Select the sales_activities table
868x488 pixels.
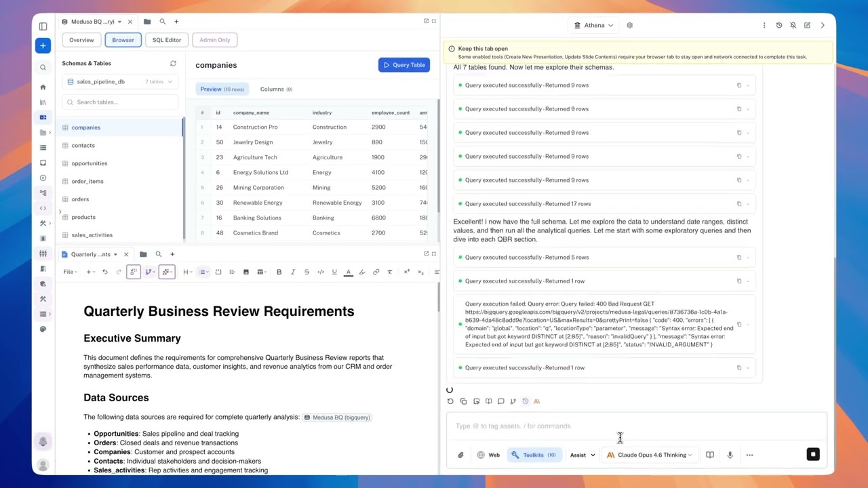click(120, 235)
